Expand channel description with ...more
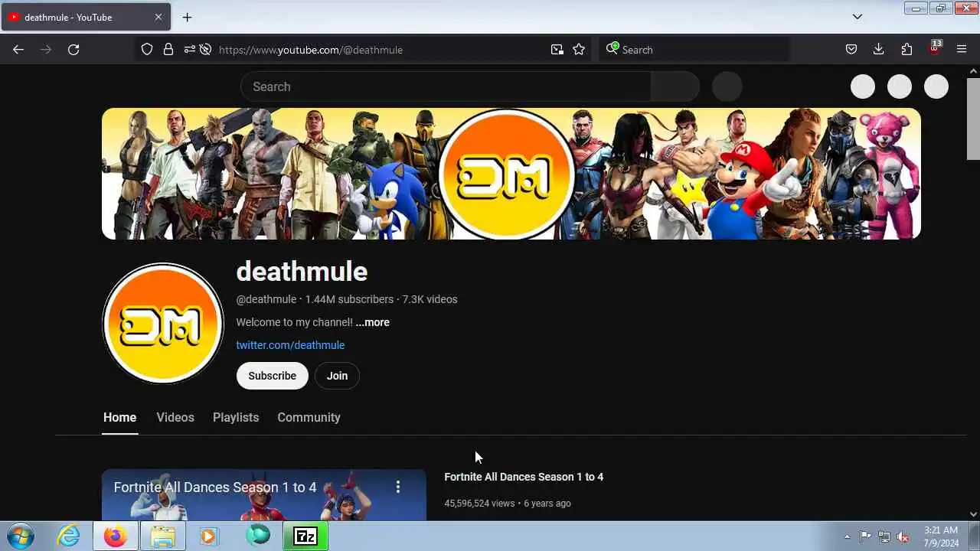 pyautogui.click(x=372, y=322)
